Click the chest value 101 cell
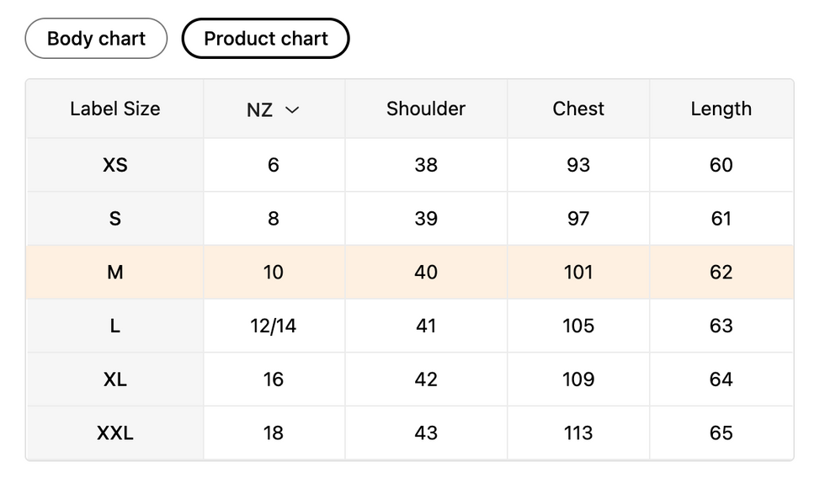 [578, 272]
